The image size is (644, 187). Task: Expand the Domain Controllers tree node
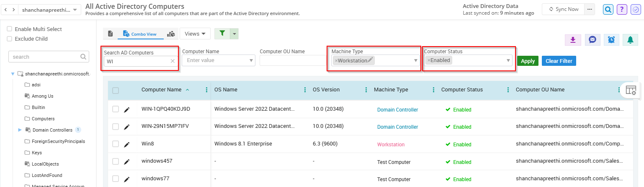(x=20, y=130)
